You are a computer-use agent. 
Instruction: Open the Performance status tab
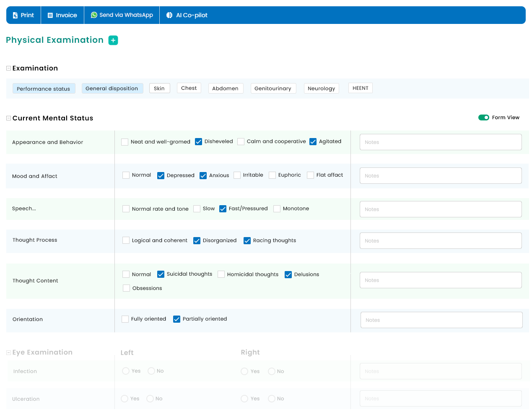44,89
